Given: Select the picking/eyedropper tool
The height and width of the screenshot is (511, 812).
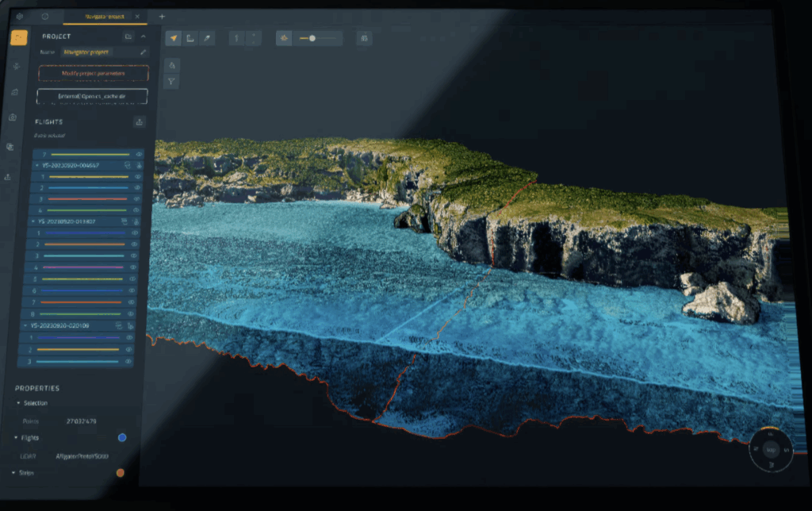Looking at the screenshot, I should [x=207, y=38].
